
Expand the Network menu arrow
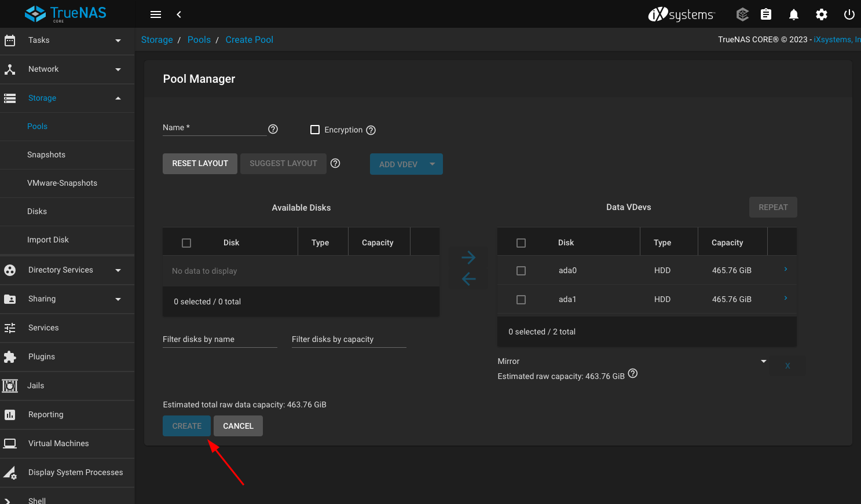[x=118, y=69]
